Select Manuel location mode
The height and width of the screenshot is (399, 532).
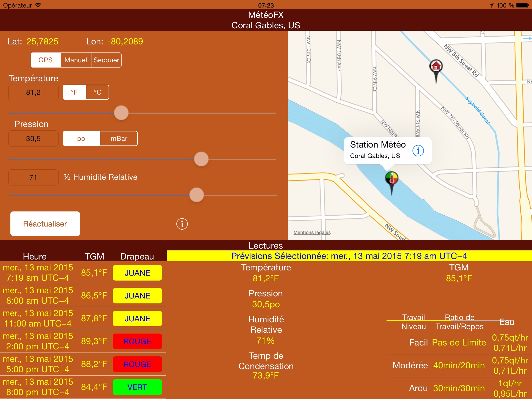pyautogui.click(x=76, y=60)
